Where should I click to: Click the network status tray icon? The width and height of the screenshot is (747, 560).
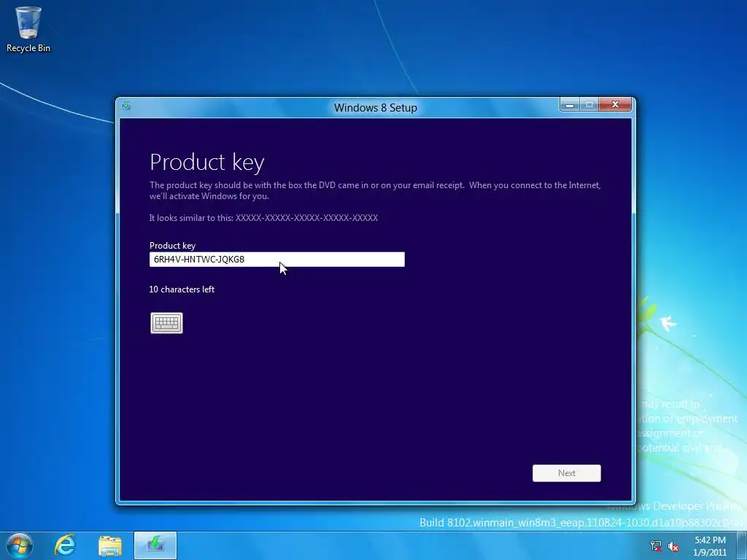click(656, 545)
